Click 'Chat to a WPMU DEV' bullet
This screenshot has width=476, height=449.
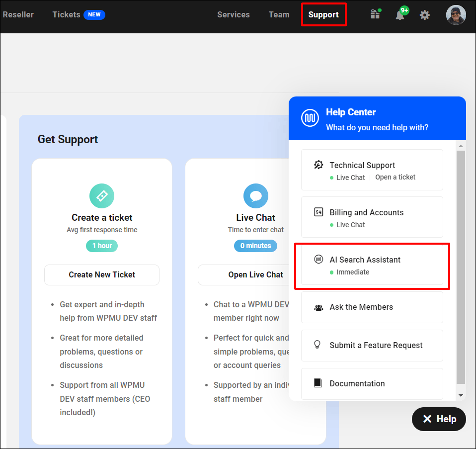click(251, 311)
